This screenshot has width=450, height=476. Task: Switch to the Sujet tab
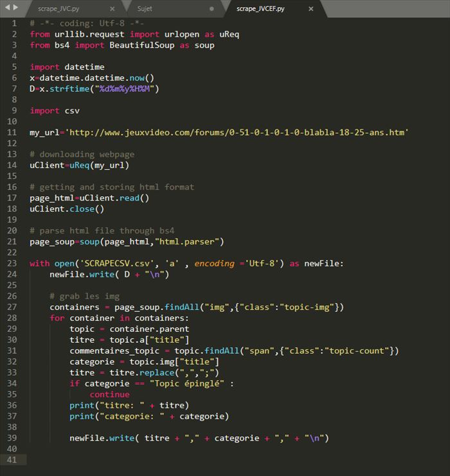click(145, 9)
